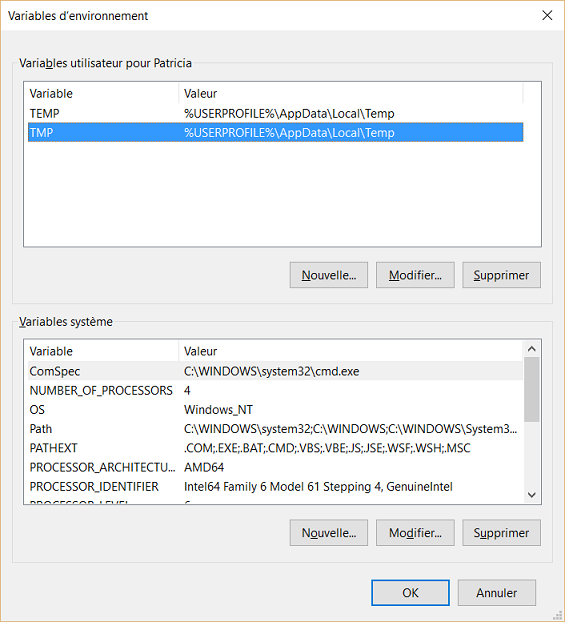Select the OS system variable row
The height and width of the screenshot is (622, 565).
pos(275,409)
